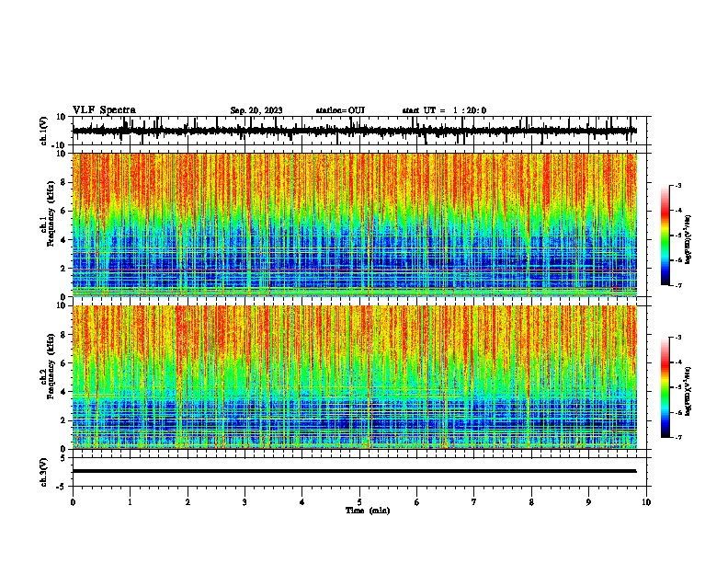Click the '4' kHz tick on ch.1 spectrogram

tap(63, 240)
